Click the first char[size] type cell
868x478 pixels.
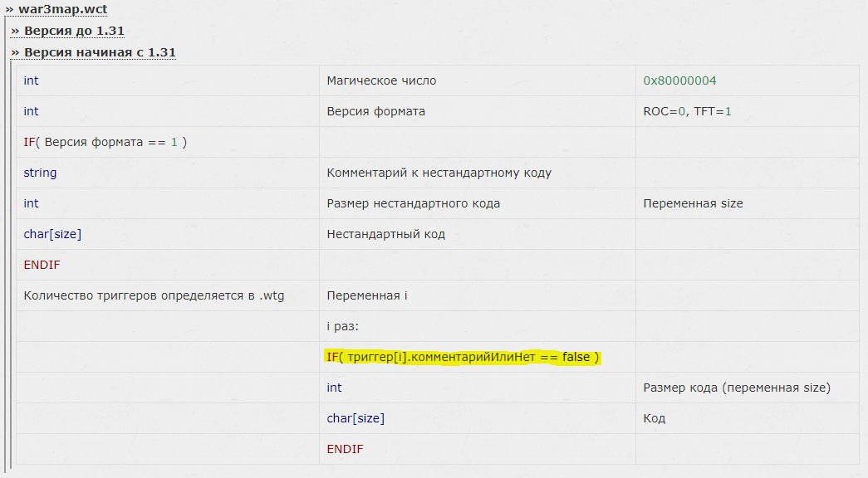tap(167, 234)
